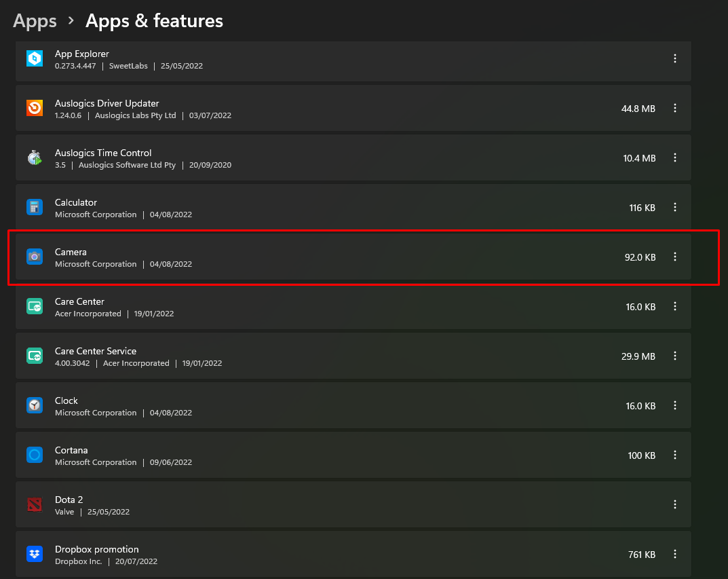Click the 116 KB size value
The width and height of the screenshot is (728, 579).
tap(642, 208)
